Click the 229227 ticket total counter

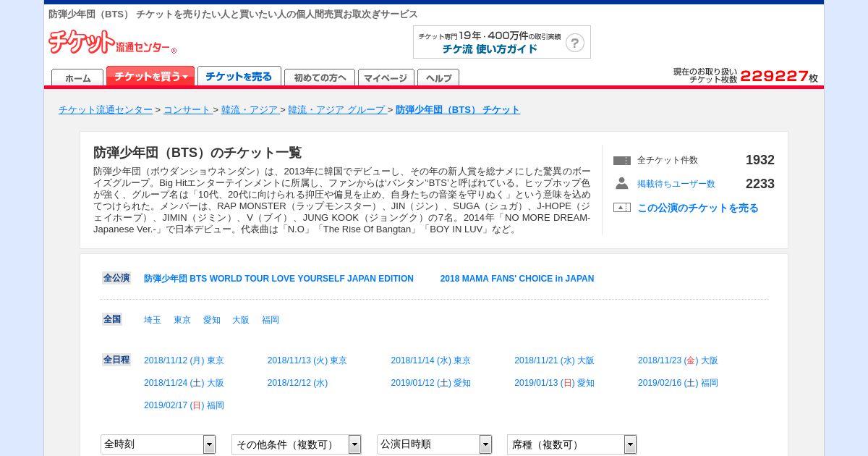click(x=774, y=76)
